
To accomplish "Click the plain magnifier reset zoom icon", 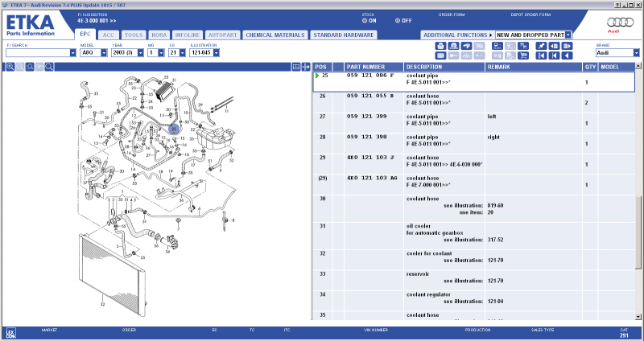I will (49, 67).
